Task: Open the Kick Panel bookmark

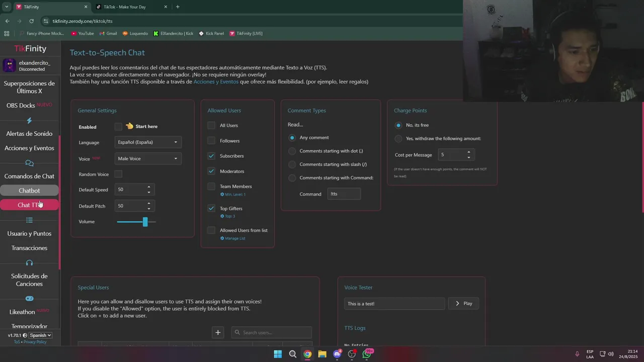Action: [211, 34]
